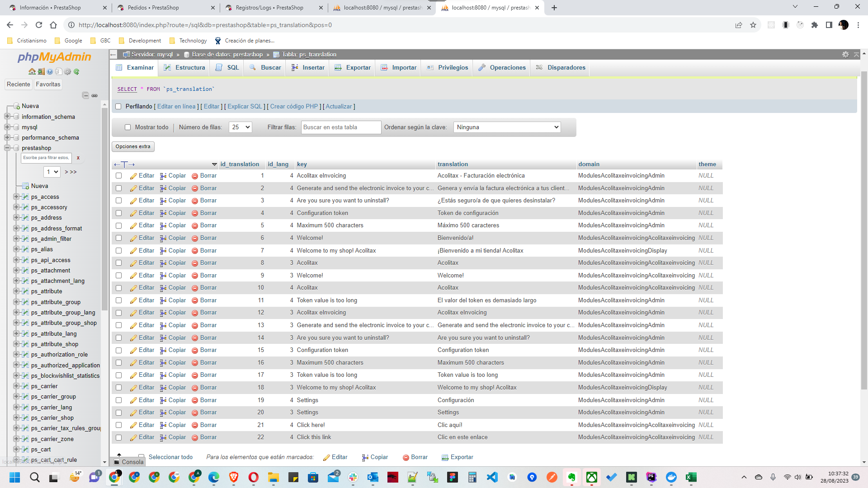Check the row checkbox for id_translation 3
Viewport: 868px width, 488px height.
click(x=118, y=201)
